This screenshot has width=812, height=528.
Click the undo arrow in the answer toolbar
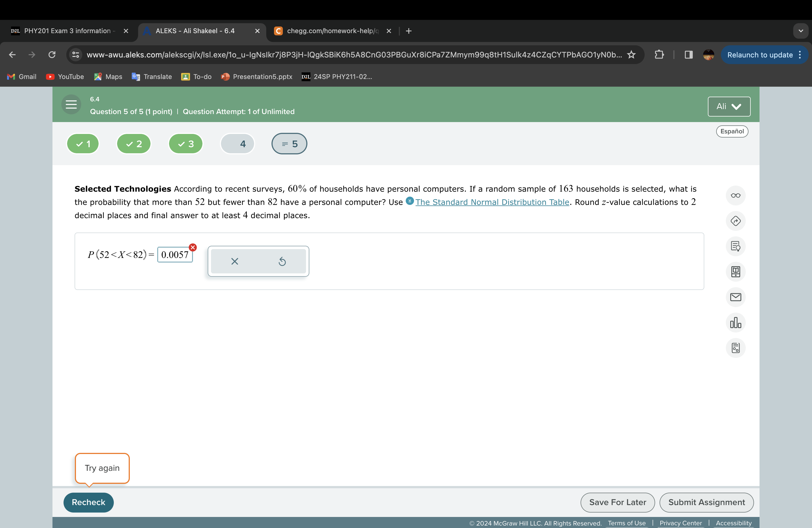(282, 262)
